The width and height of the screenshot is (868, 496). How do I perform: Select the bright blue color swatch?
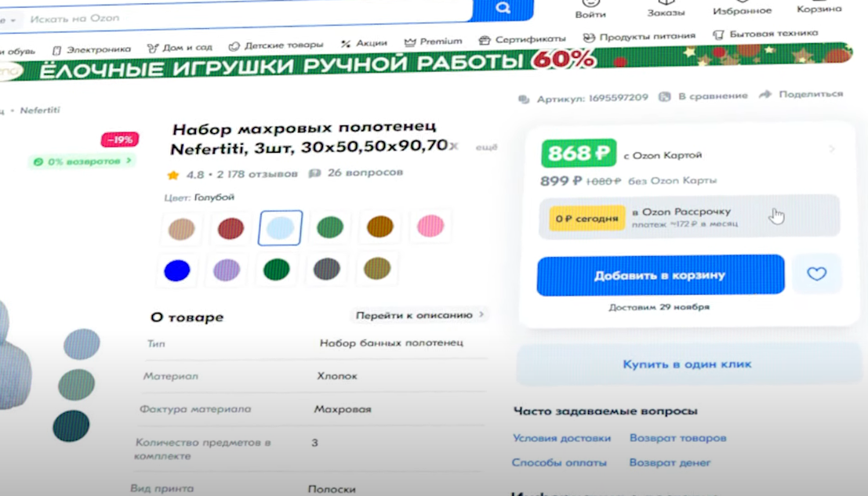coord(177,270)
